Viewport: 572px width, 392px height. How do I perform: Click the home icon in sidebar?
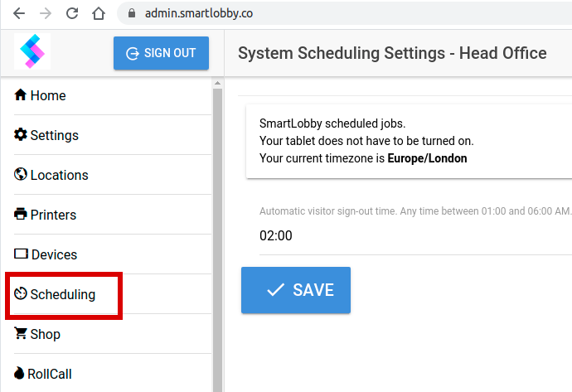pos(21,94)
